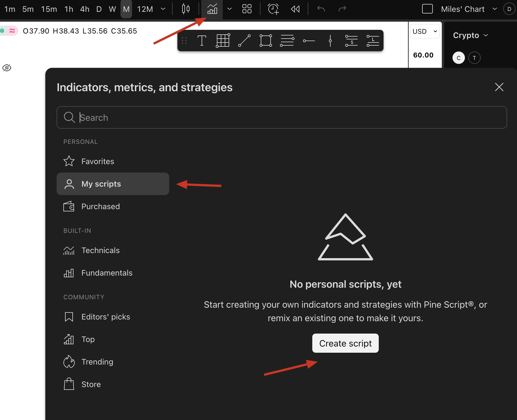Viewport: 517px width, 420px height.
Task: Open the USD currency dropdown
Action: point(425,31)
